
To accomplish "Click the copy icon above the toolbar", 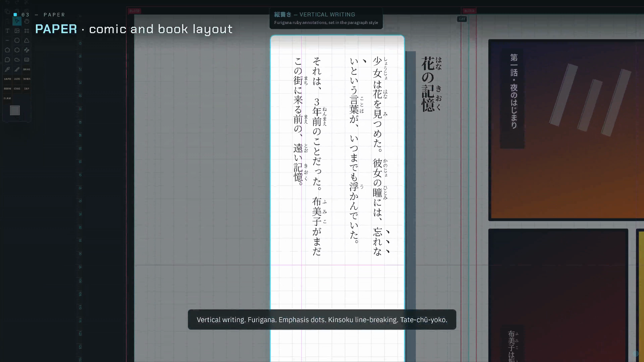I will (x=7, y=11).
